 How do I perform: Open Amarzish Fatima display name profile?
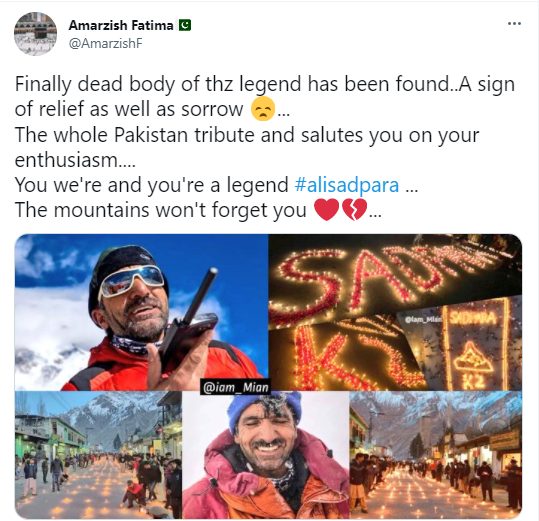tap(121, 25)
